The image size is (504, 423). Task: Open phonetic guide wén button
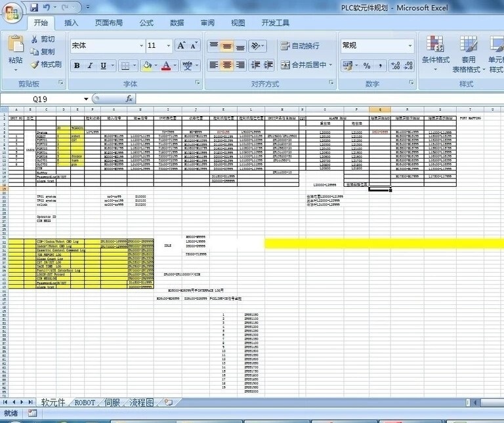click(188, 66)
